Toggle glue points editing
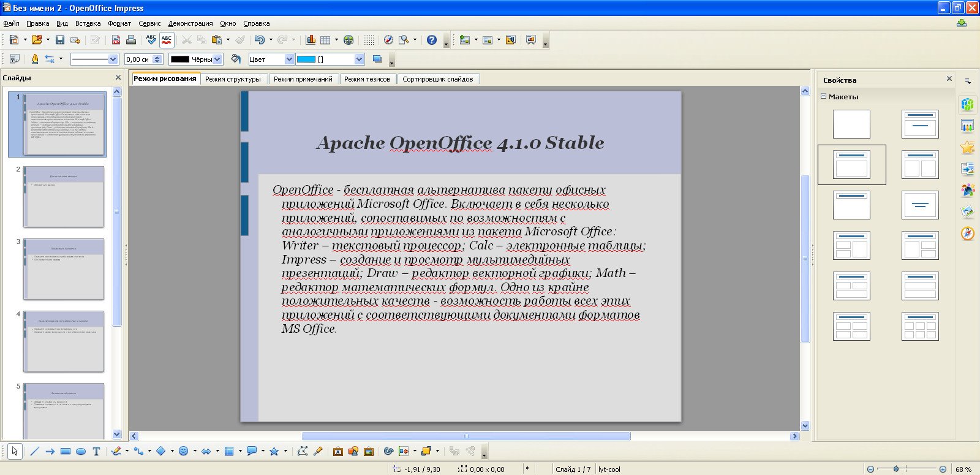Viewport: 980px width, 475px height. point(318,452)
